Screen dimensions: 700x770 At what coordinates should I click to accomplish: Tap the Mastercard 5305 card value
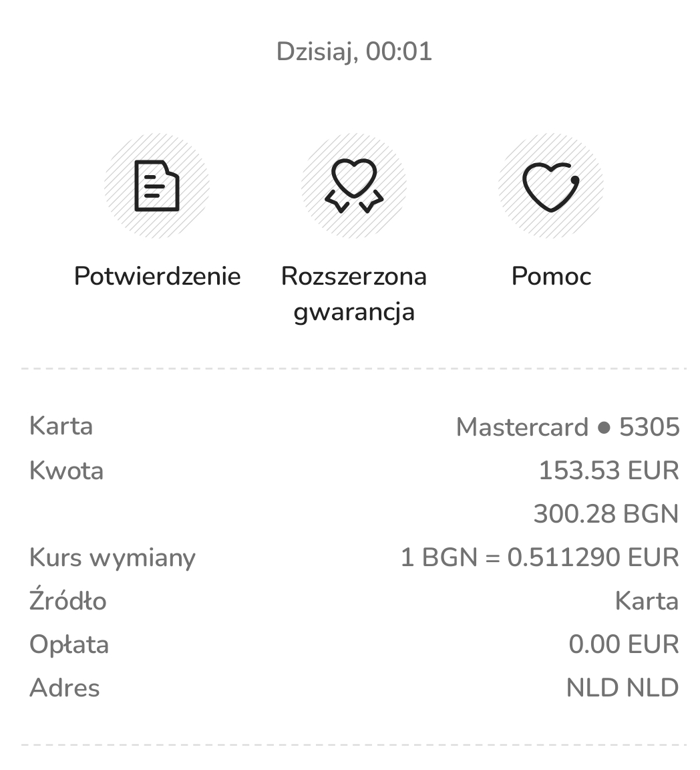[x=568, y=426]
